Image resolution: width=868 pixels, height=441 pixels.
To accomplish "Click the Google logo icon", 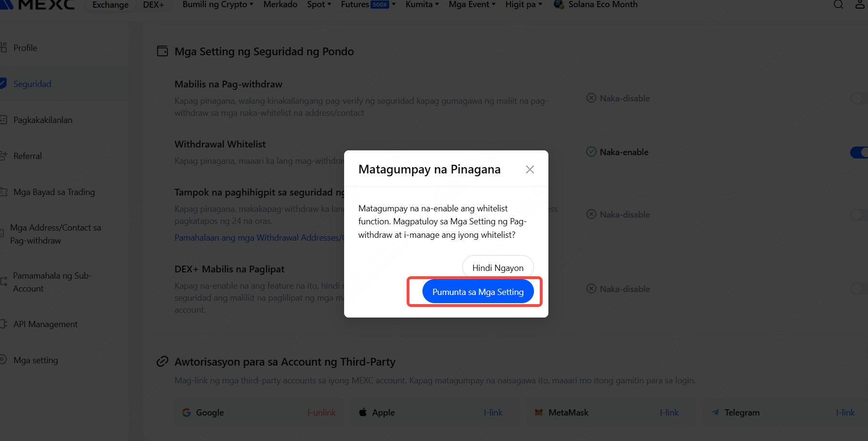I will tap(186, 412).
